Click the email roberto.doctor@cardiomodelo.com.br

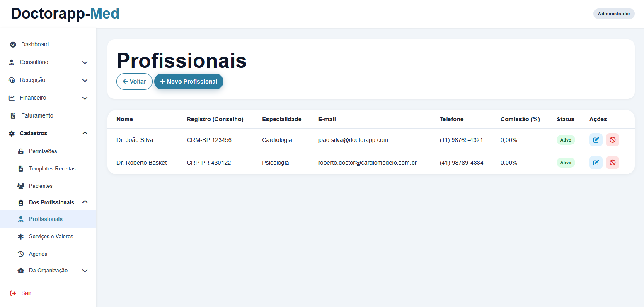pyautogui.click(x=367, y=163)
